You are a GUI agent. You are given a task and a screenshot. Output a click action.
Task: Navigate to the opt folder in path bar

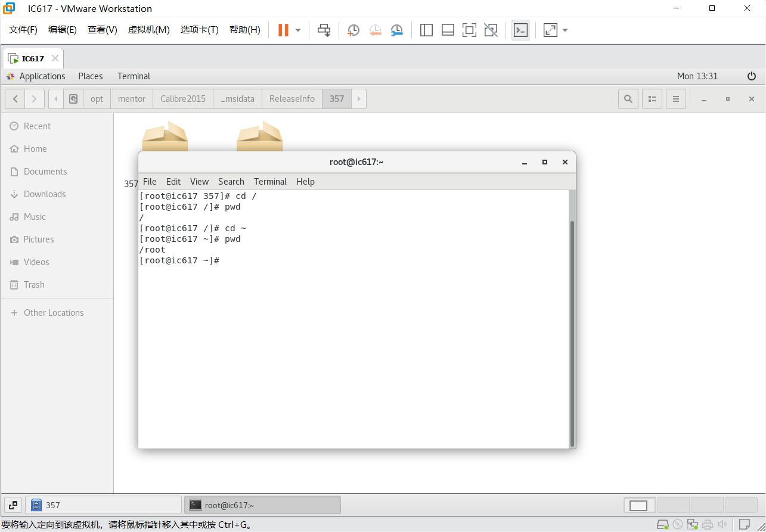[97, 99]
